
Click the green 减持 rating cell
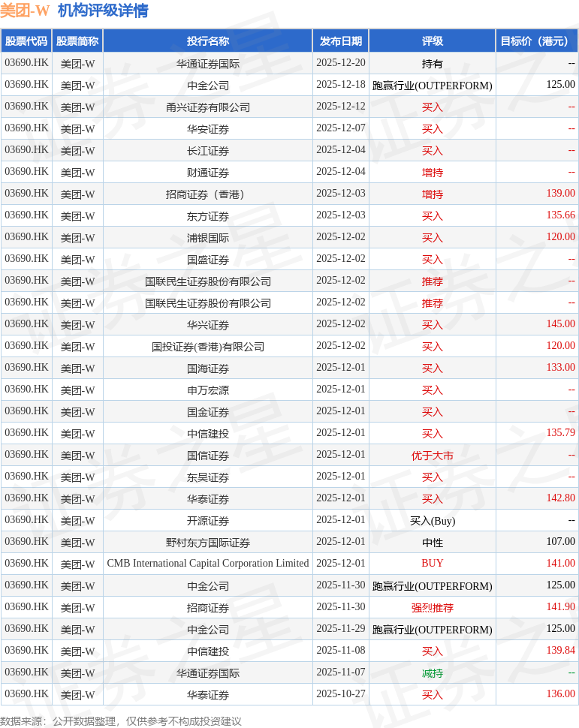pos(432,673)
